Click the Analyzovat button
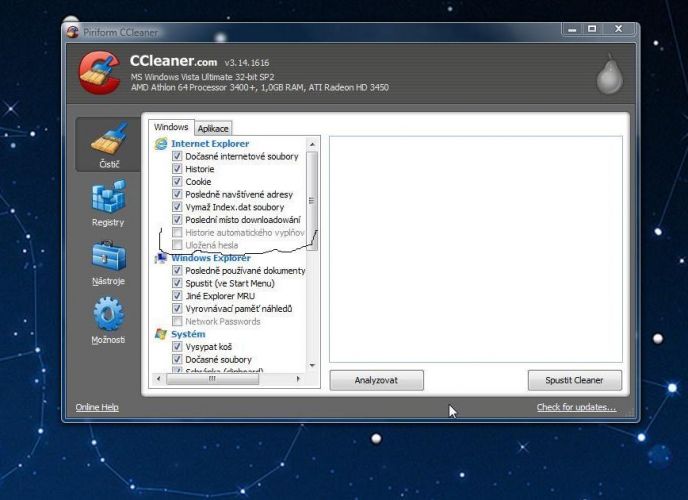Screen dimensions: 688x500 [x=376, y=380]
